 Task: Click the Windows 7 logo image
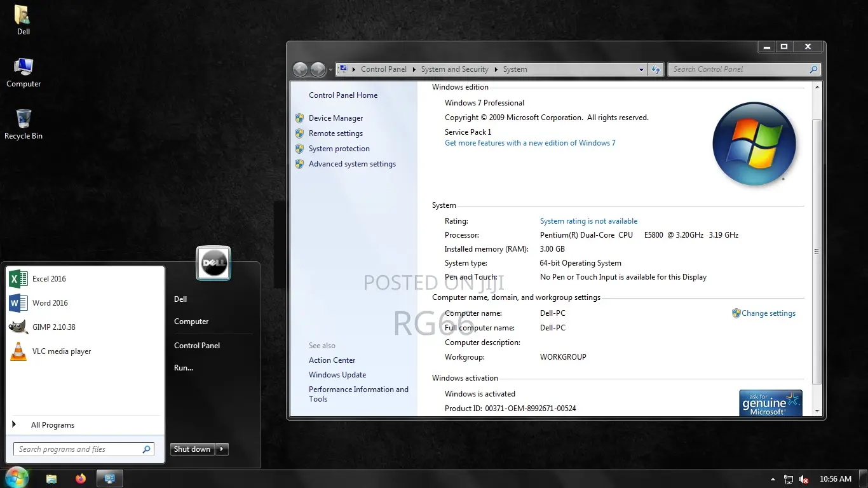[754, 144]
